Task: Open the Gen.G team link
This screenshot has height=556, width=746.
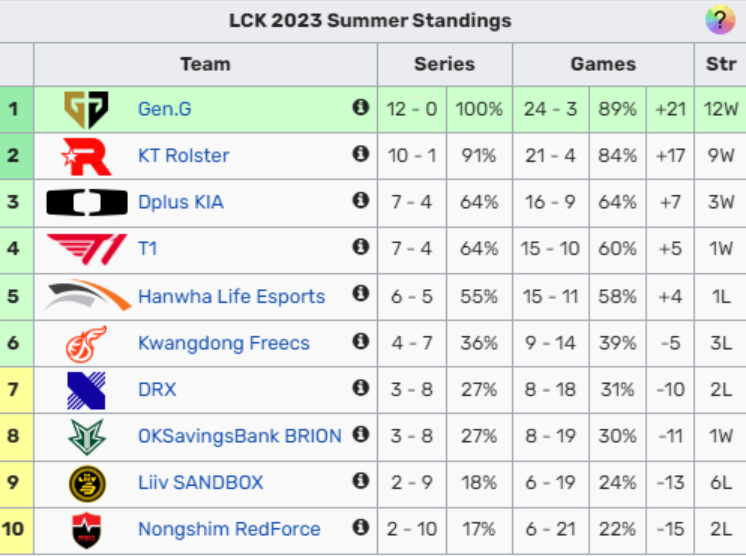Action: 165,109
